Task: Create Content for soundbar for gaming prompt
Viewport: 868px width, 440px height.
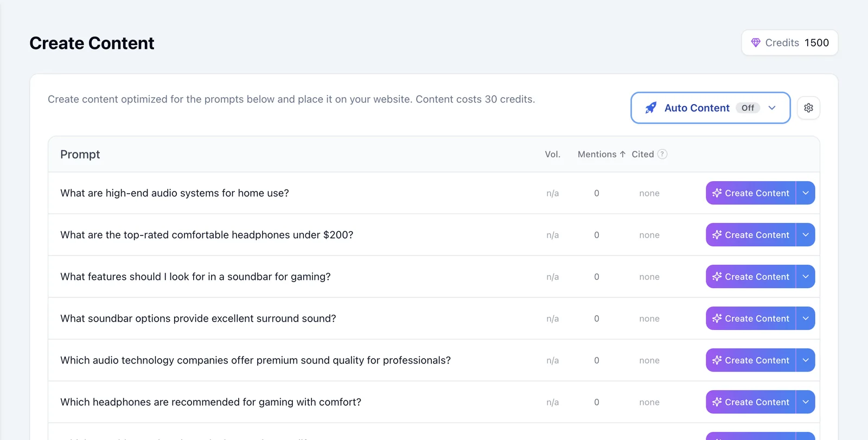Action: coord(751,277)
